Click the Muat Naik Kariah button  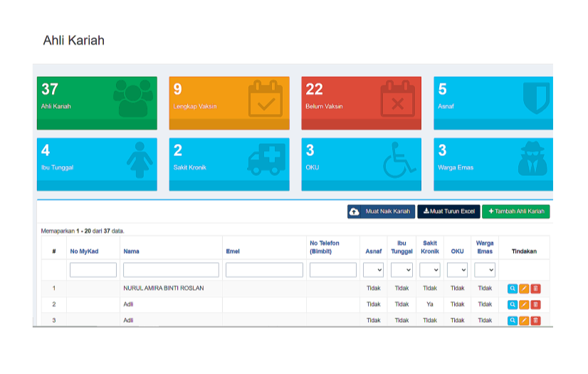pyautogui.click(x=381, y=212)
